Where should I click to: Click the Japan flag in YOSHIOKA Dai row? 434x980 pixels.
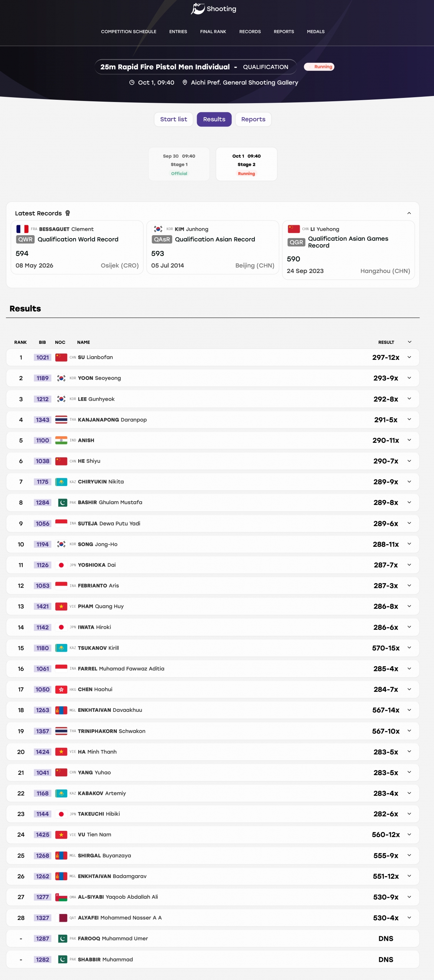[x=61, y=565]
